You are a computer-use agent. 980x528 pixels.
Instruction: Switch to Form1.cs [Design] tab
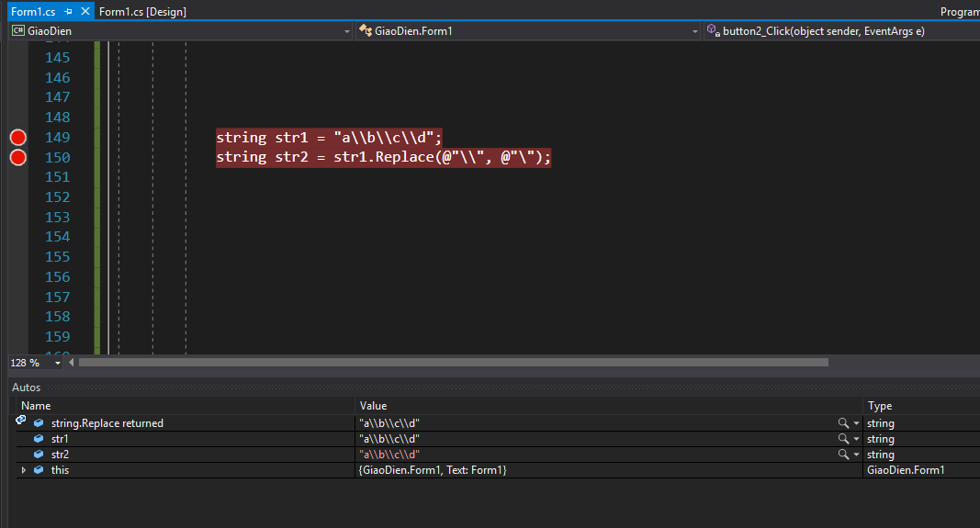tap(142, 11)
